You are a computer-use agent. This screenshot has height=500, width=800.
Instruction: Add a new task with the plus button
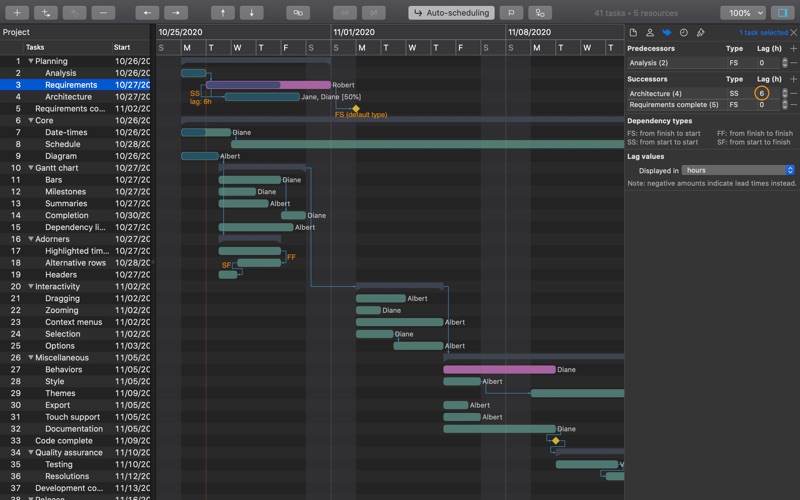(x=17, y=13)
